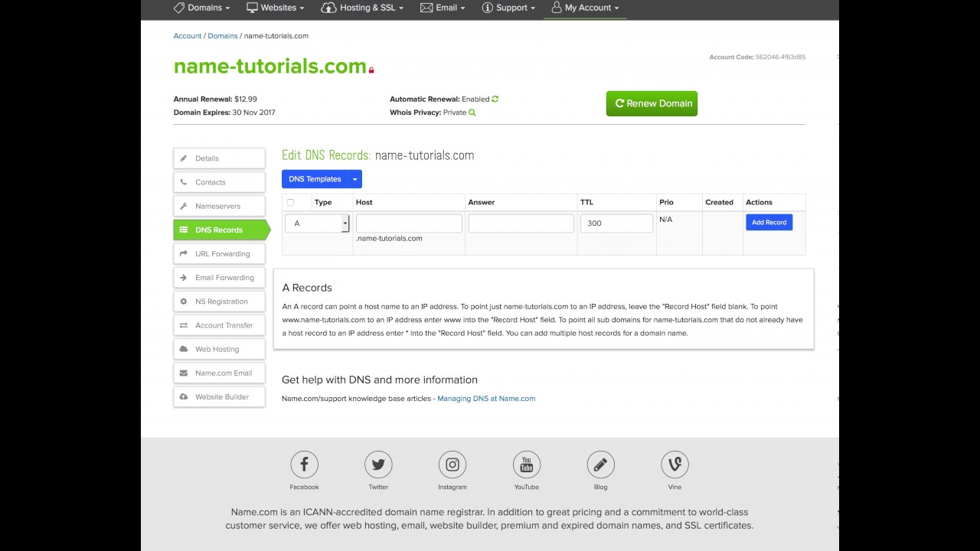Open the Managing DNS at Name.com link
Viewport: 980px width, 551px height.
point(486,399)
